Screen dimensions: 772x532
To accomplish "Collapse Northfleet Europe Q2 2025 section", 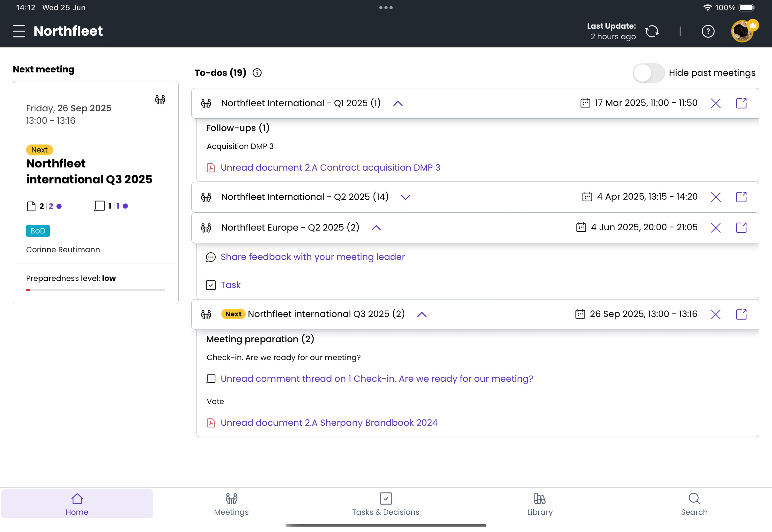I will (x=376, y=228).
